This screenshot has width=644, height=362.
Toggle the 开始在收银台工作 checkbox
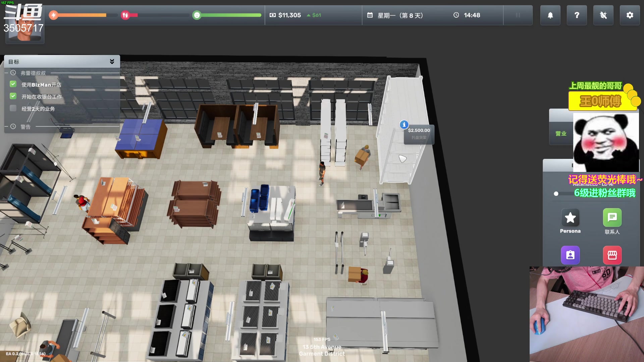pos(13,96)
